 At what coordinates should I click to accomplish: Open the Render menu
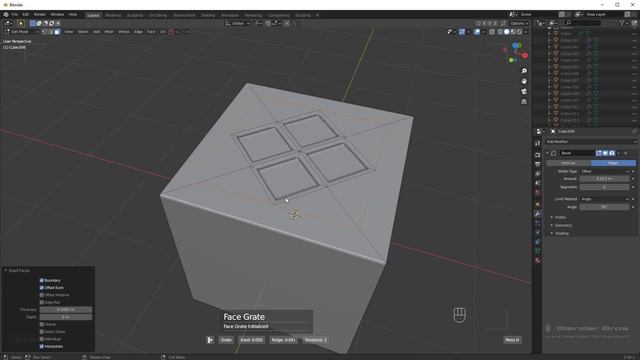tap(40, 15)
